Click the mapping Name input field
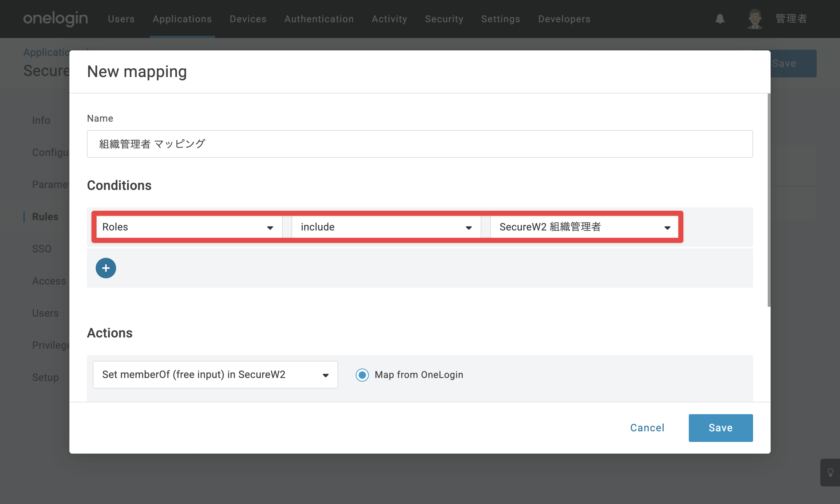Image resolution: width=840 pixels, height=504 pixels. tap(420, 144)
